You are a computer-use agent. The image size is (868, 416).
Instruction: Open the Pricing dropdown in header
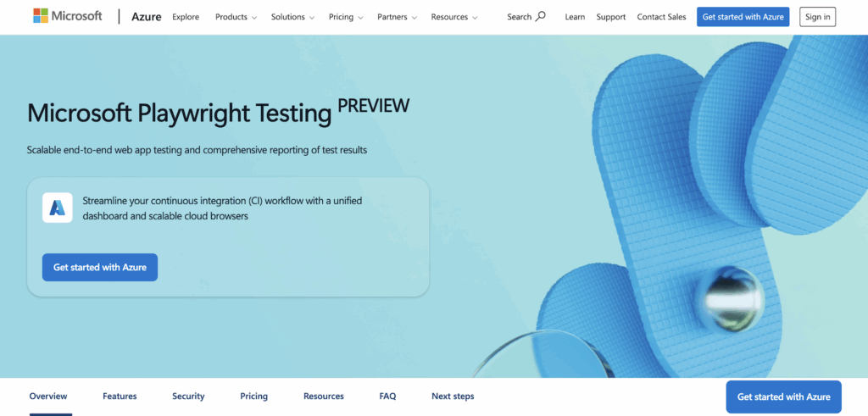pyautogui.click(x=346, y=17)
